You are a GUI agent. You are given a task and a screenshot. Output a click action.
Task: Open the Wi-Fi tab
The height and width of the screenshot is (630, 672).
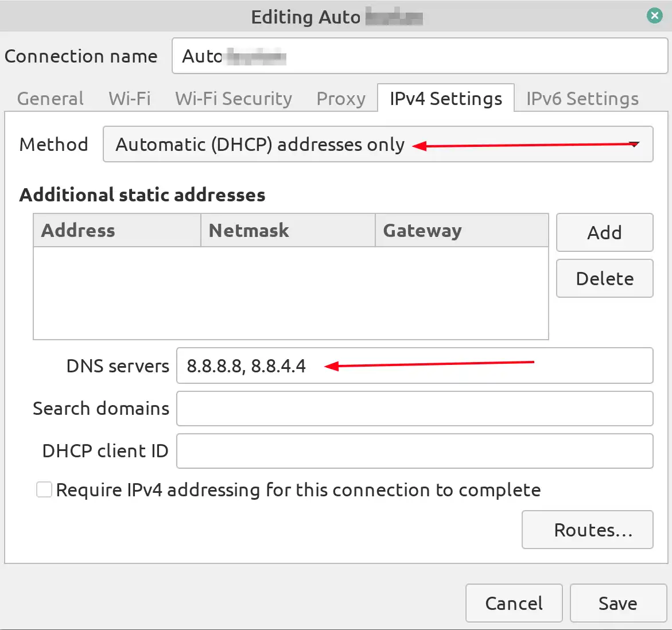pos(130,99)
